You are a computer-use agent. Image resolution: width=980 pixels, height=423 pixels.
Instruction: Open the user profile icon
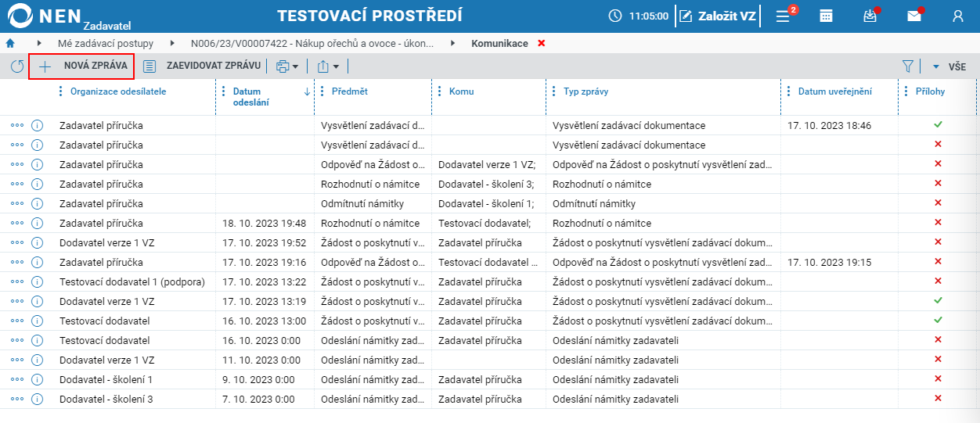tap(958, 16)
